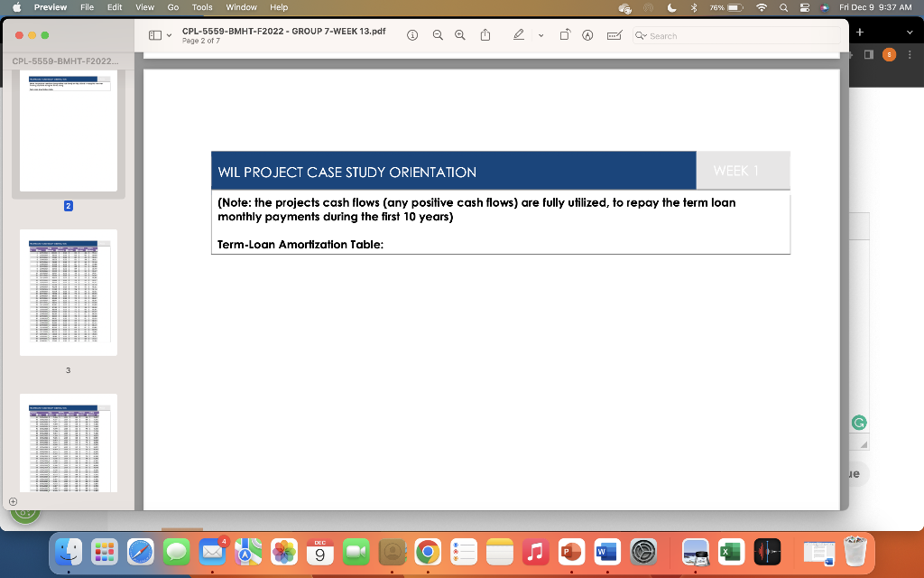Show the document Inspector info panel
Image resolution: width=924 pixels, height=578 pixels.
(412, 35)
